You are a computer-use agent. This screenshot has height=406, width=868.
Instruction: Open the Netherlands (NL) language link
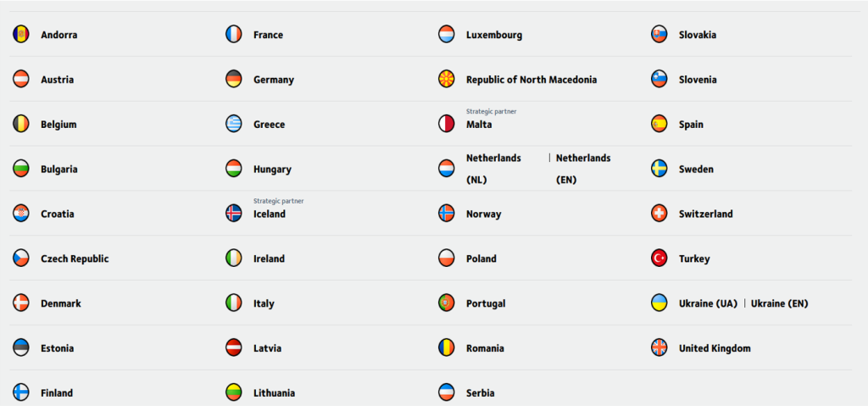pyautogui.click(x=493, y=169)
